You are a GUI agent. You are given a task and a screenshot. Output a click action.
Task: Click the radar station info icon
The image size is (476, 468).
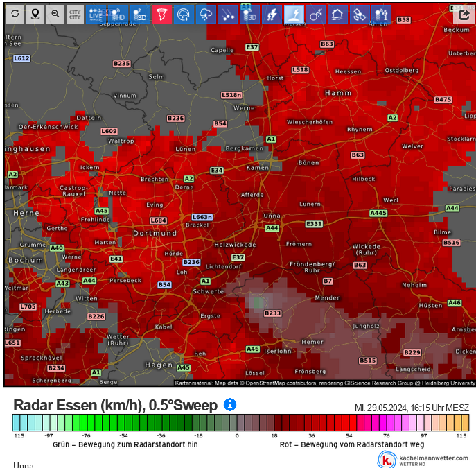pos(382,14)
